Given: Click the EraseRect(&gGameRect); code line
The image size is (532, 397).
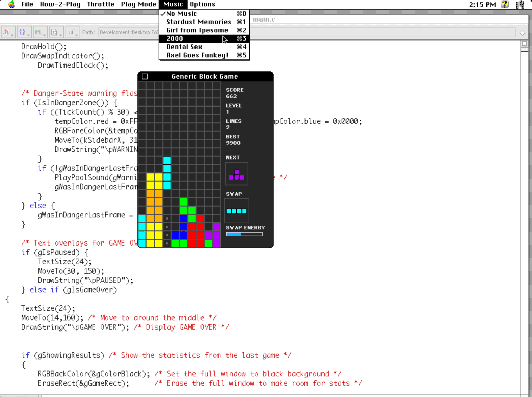Looking at the screenshot, I should (x=83, y=383).
